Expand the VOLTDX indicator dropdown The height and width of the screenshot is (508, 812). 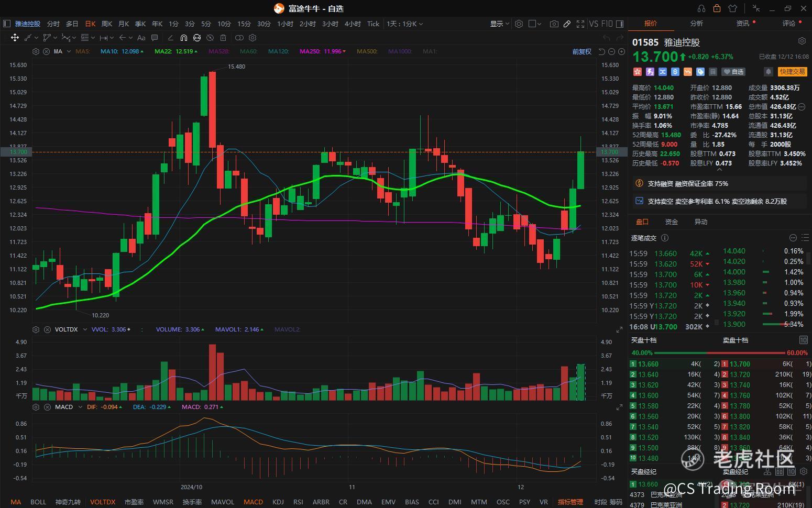click(x=85, y=329)
